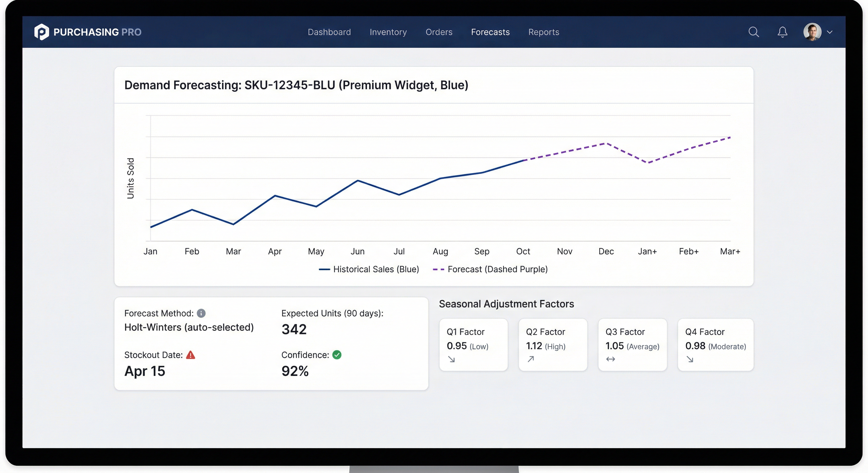
Task: Click the downward trend arrow on Q1 Factor card
Action: click(452, 360)
